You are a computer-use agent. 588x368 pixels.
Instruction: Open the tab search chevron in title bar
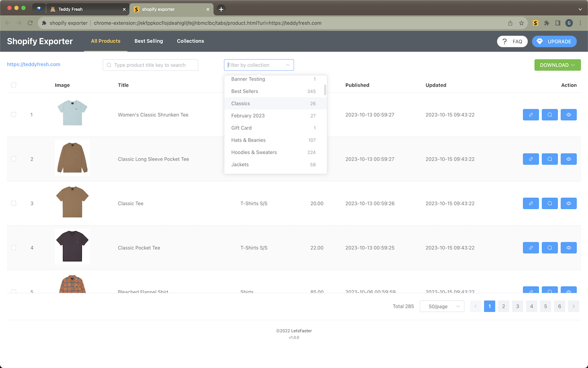point(580,9)
